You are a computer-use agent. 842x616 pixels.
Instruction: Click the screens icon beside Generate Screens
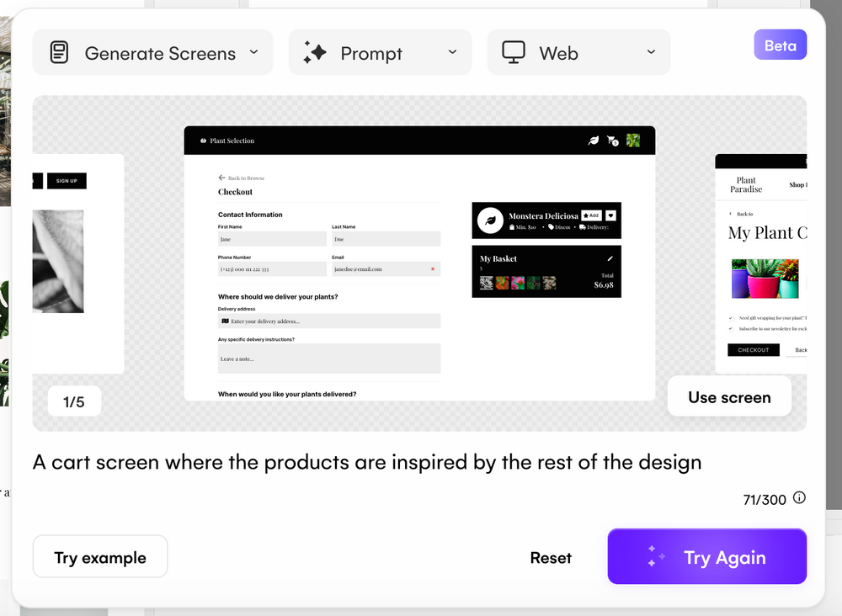59,52
